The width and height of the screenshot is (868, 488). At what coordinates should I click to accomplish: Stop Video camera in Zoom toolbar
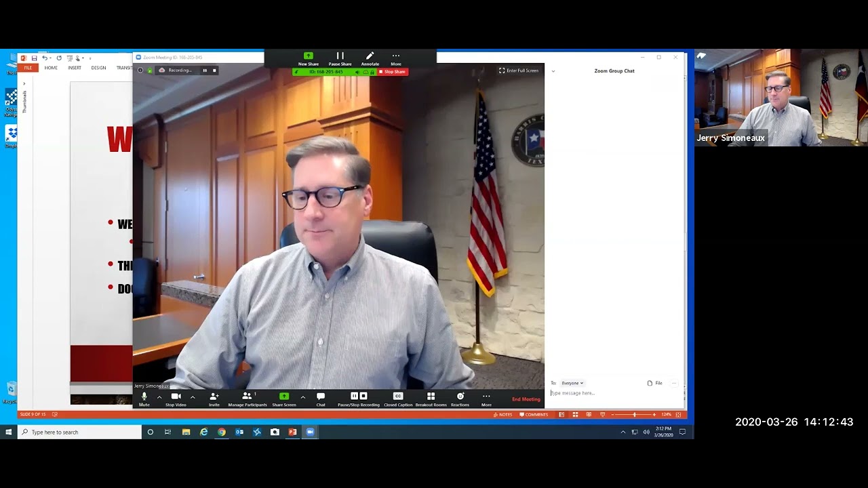(176, 399)
